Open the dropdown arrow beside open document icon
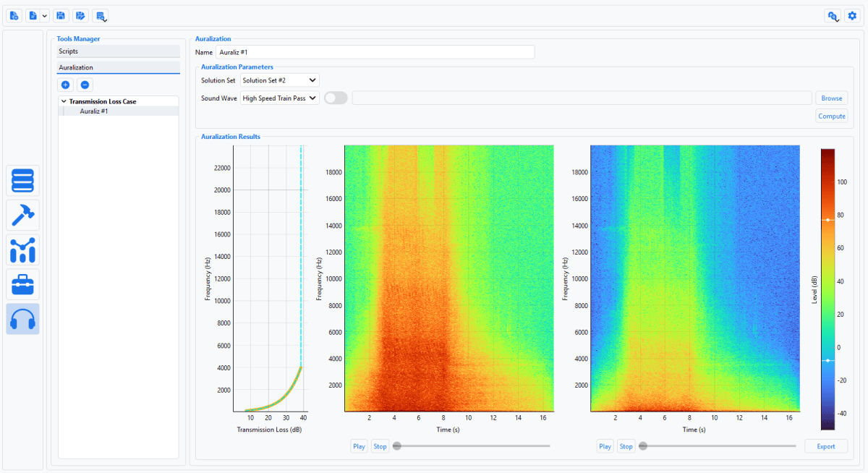The height and width of the screenshot is (473, 868). (x=45, y=16)
